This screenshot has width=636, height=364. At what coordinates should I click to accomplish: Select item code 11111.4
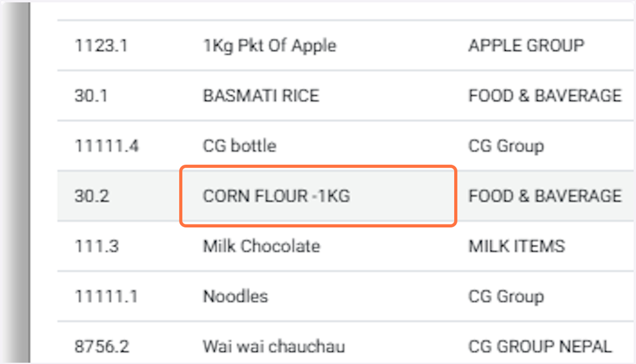107,145
